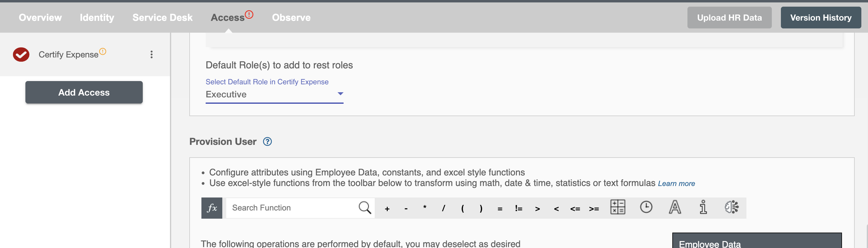
Task: Open information functions i icon
Action: pyautogui.click(x=703, y=207)
